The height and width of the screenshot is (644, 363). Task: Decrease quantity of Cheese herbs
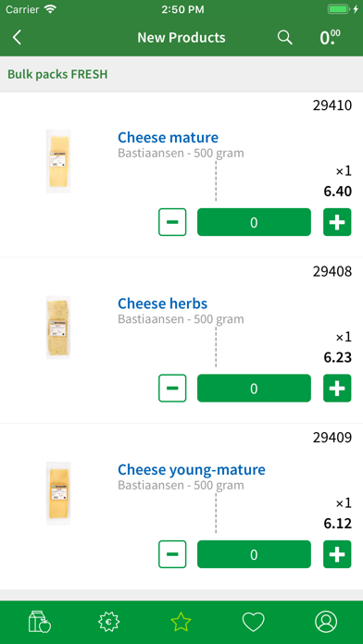coord(172,388)
